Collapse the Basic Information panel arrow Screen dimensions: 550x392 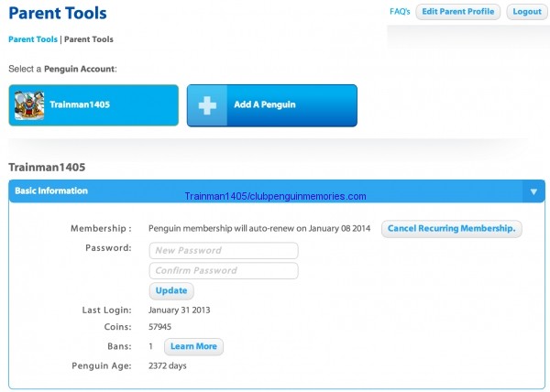[x=533, y=191]
